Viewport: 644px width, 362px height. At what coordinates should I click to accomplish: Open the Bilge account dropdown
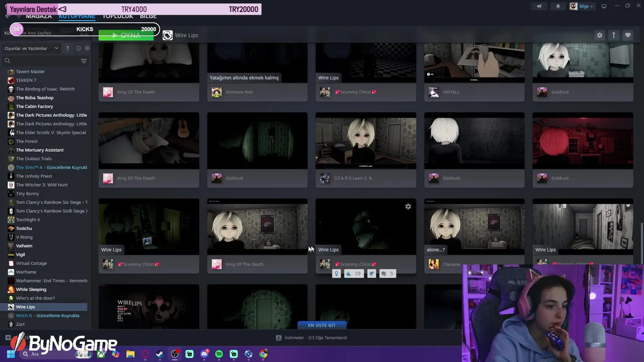[x=582, y=6]
